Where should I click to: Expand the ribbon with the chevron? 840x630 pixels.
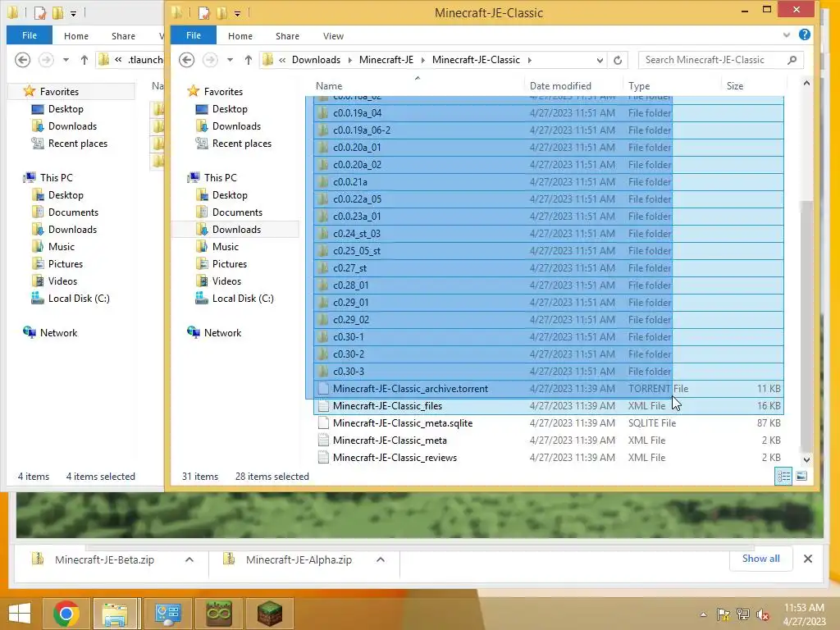tap(787, 34)
